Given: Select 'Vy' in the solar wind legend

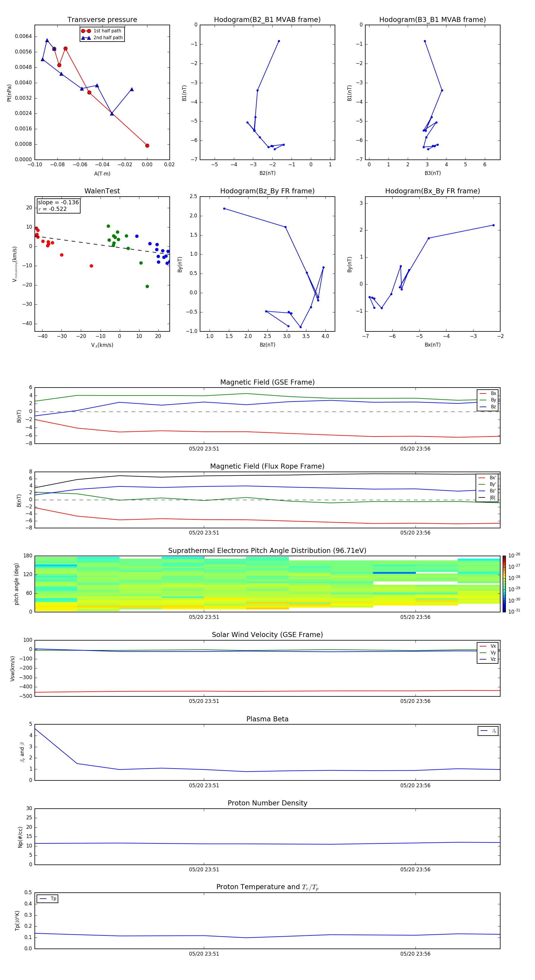Looking at the screenshot, I should pyautogui.click(x=488, y=652).
